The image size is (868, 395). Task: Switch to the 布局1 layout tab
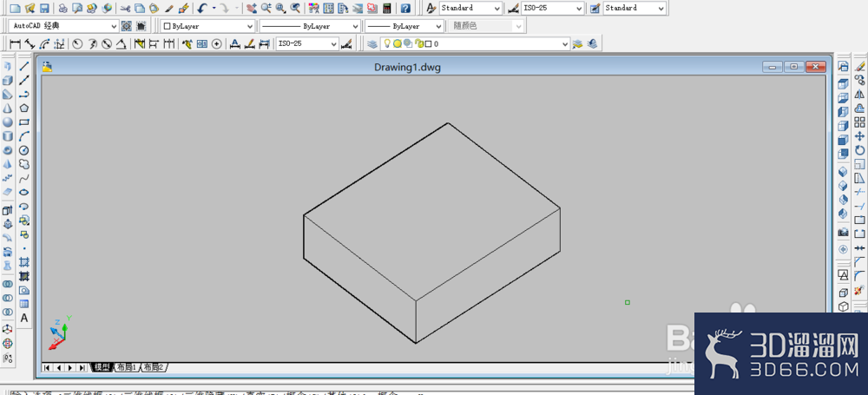tap(126, 367)
